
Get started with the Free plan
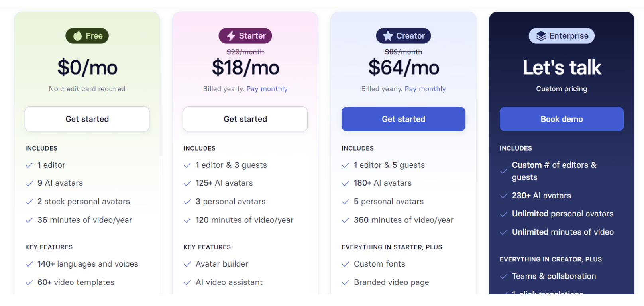[87, 119]
